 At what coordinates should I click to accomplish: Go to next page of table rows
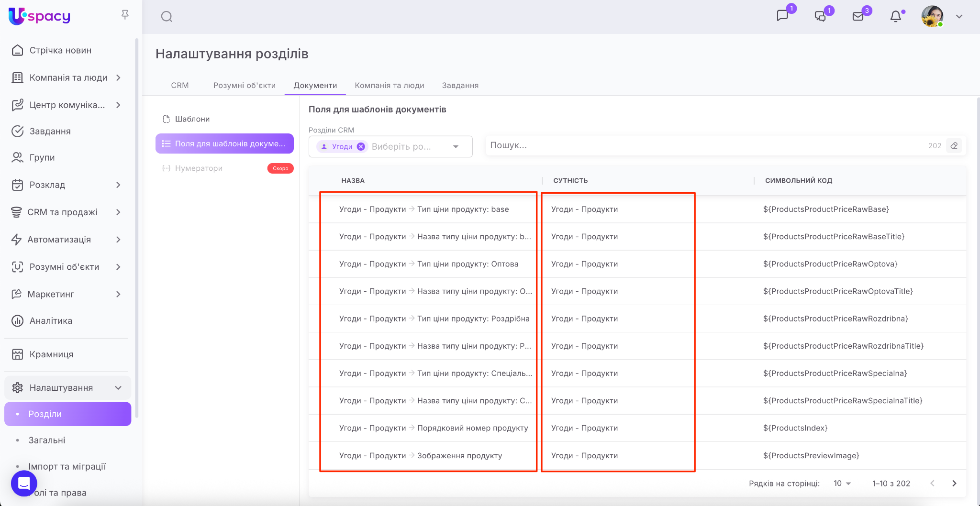[x=954, y=484]
